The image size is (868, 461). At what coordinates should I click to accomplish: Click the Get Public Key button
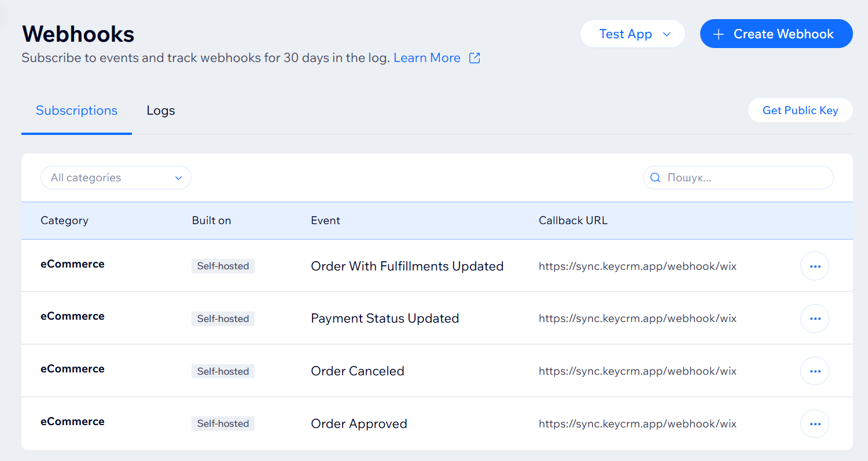tap(800, 111)
